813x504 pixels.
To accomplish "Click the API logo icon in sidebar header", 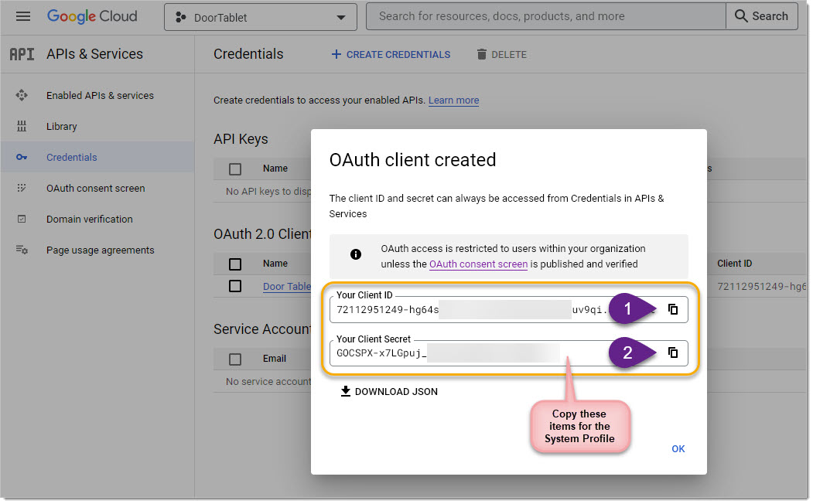I will click(22, 54).
